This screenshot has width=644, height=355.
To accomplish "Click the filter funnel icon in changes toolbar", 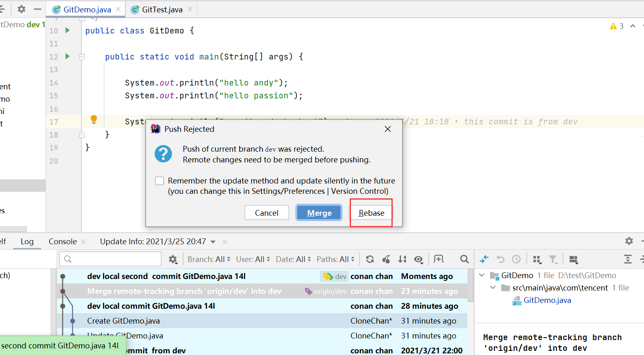I will click(x=553, y=260).
